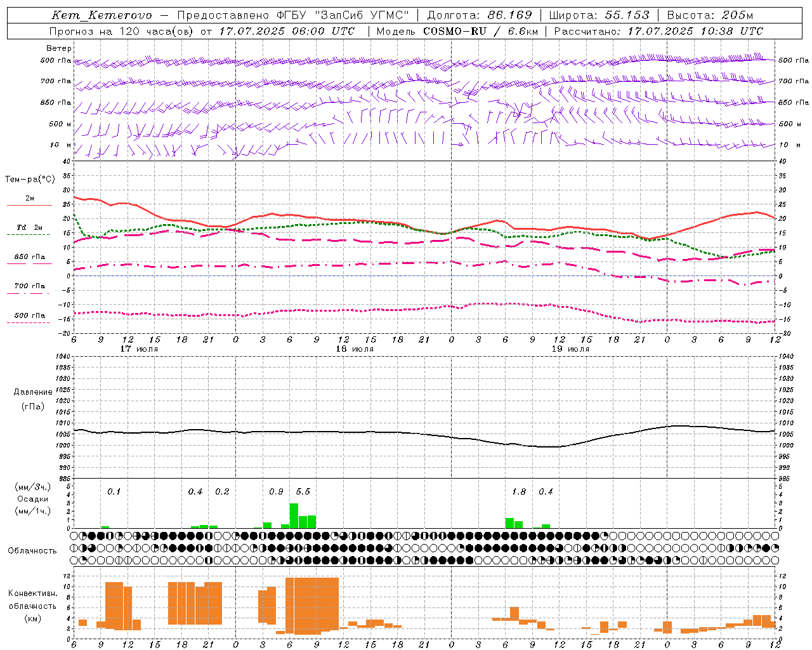Click the '(мм/1ч.)' precipitation unit label

click(x=33, y=511)
